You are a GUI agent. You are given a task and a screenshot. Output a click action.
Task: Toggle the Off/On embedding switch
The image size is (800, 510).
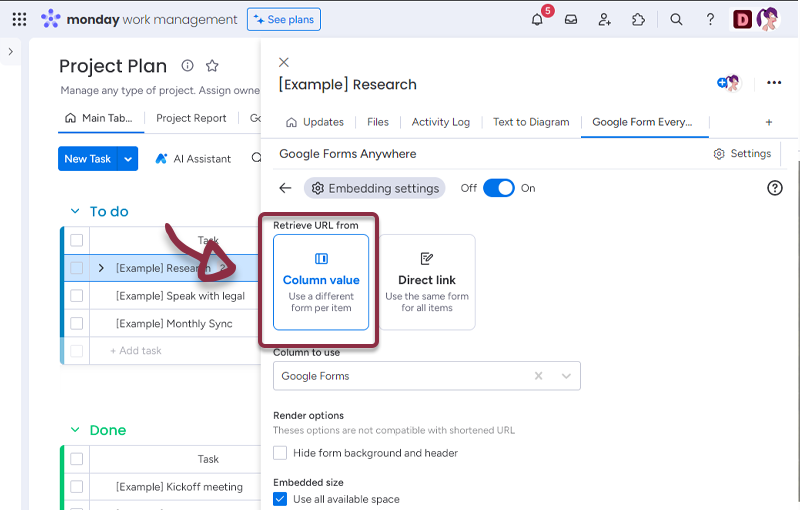click(498, 188)
